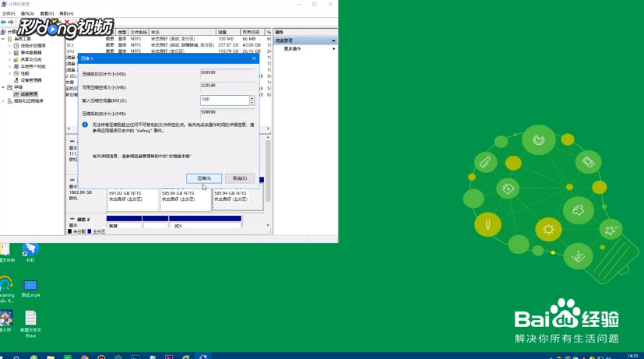Screen dimensions: 644x359
Task: Click the 文件系统 column header
Action: click(x=139, y=32)
